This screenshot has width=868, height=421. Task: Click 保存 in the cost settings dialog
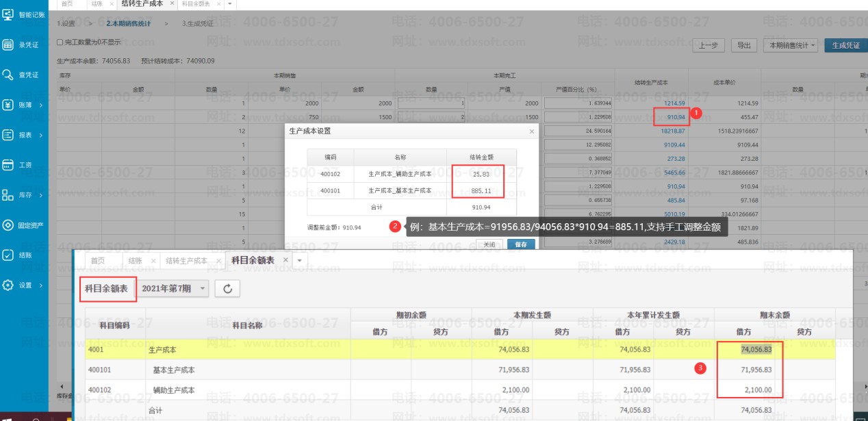click(520, 244)
